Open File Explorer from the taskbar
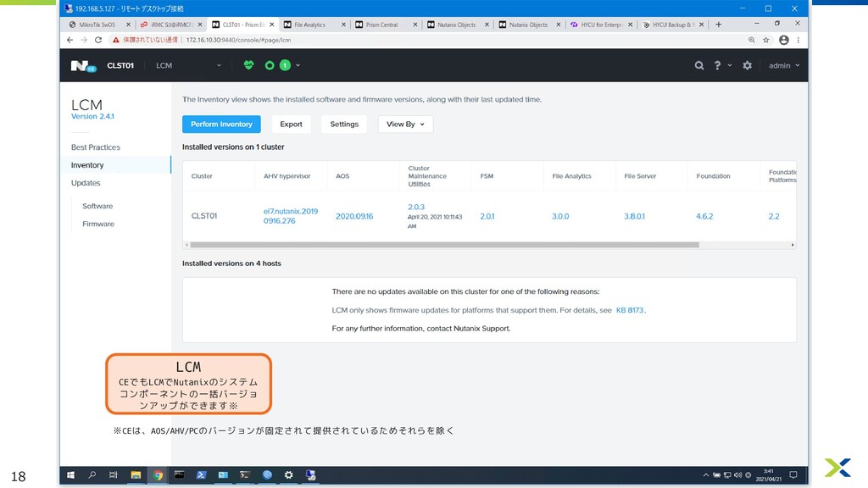Viewport: 868px width, 488px height. pos(136,474)
